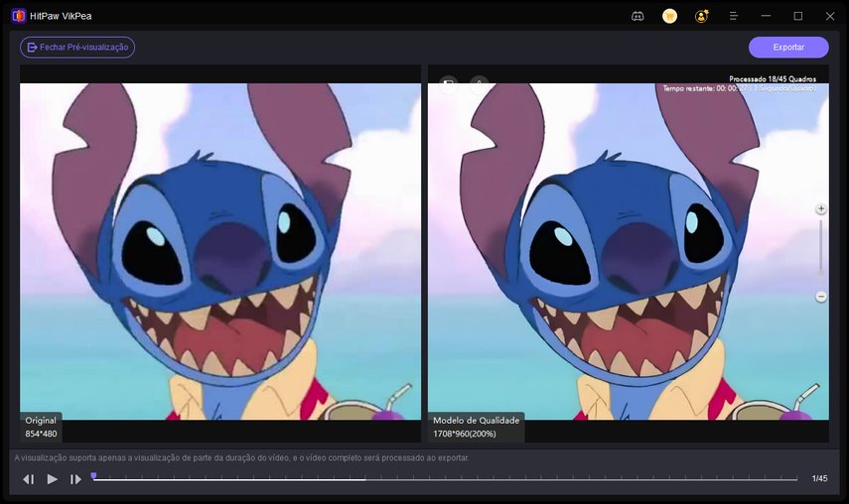The height and width of the screenshot is (504, 849).
Task: Click the enhanced Modelo de Qualidade preview
Action: click(x=629, y=251)
